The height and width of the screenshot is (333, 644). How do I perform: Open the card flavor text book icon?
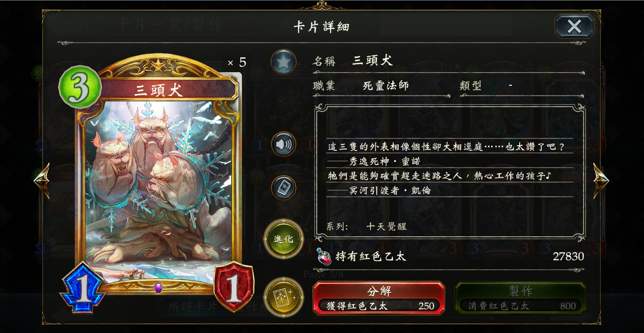click(284, 187)
